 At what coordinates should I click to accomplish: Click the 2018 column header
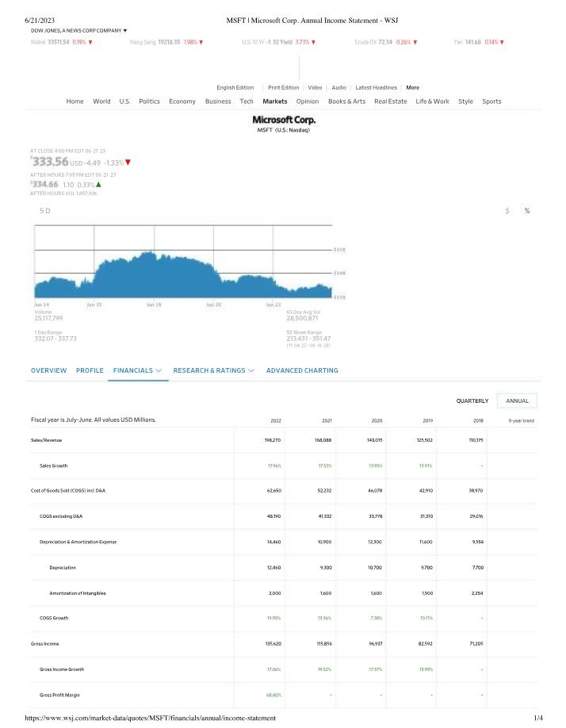click(x=478, y=420)
